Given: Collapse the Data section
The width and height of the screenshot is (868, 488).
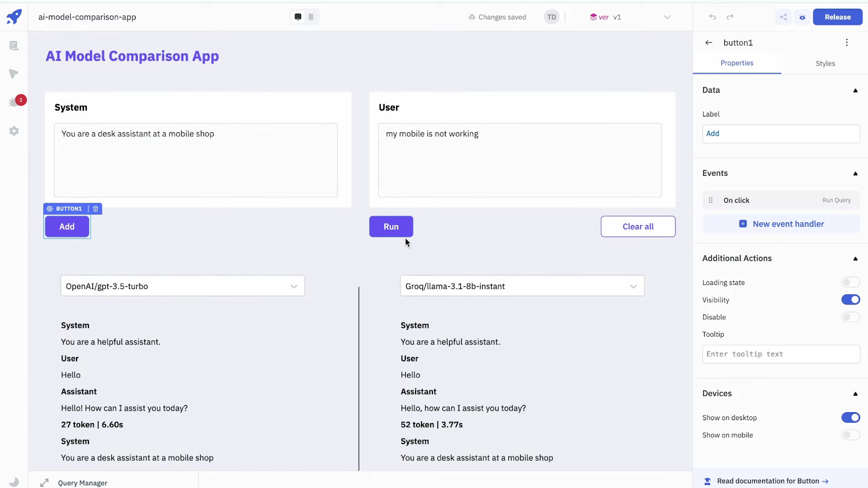Looking at the screenshot, I should [856, 91].
